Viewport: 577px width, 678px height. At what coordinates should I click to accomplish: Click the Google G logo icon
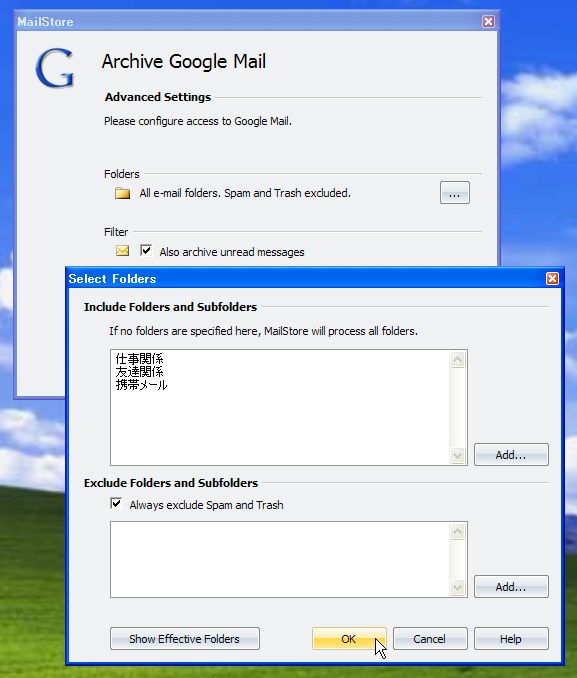click(x=55, y=68)
